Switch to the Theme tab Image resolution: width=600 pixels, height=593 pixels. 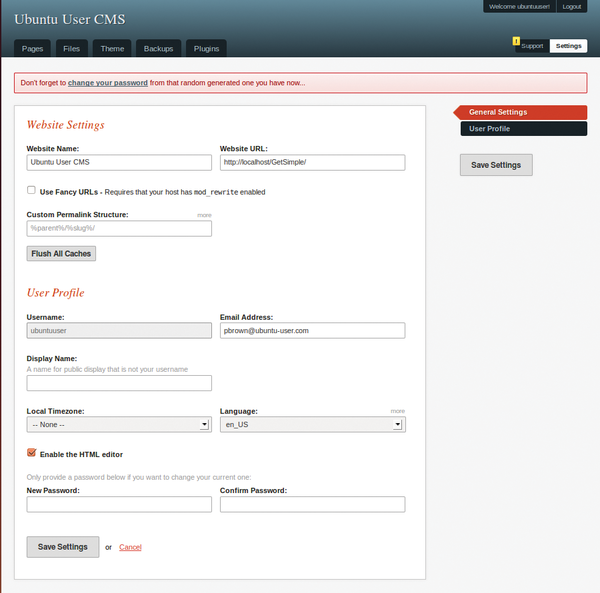112,49
